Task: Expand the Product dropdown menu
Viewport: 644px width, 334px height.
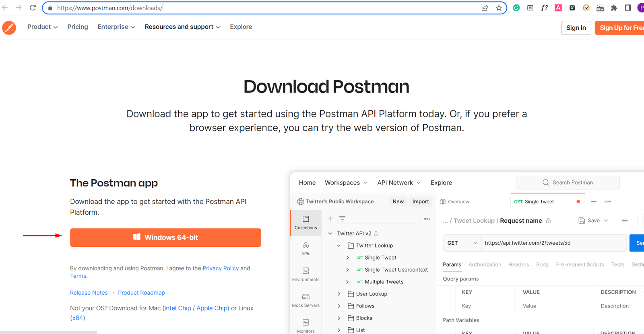Action: [42, 27]
